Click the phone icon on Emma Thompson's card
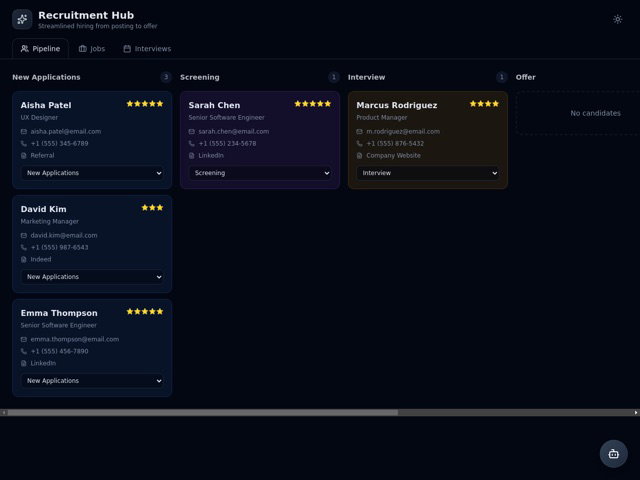Viewport: 640px width, 480px height. tap(24, 351)
